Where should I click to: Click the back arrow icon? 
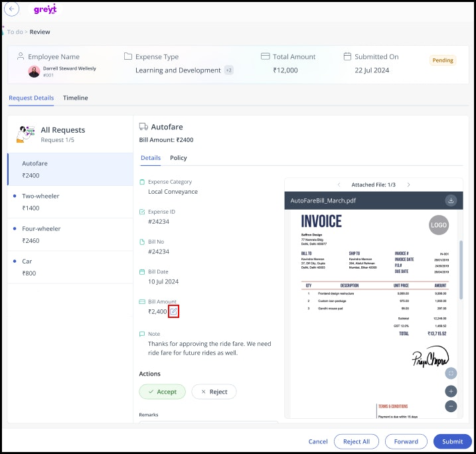click(x=11, y=9)
